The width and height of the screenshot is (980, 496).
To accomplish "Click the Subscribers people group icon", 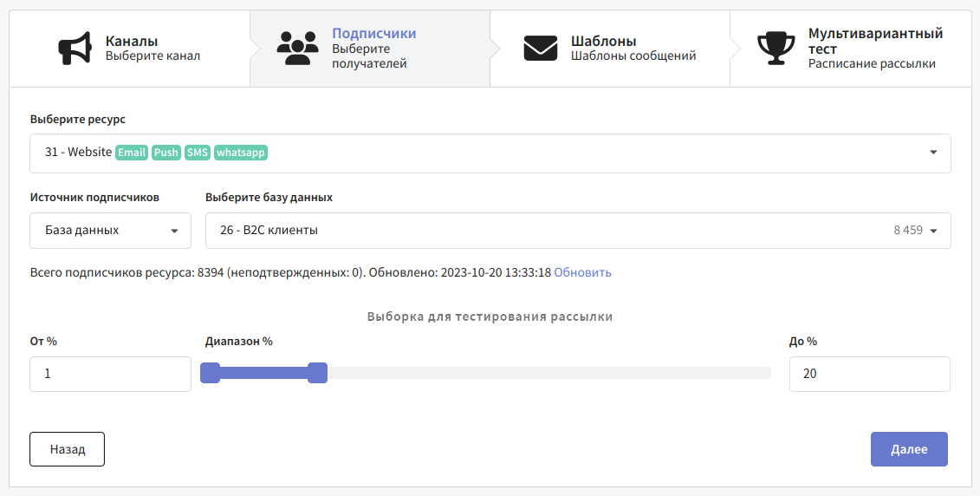I will tap(297, 49).
